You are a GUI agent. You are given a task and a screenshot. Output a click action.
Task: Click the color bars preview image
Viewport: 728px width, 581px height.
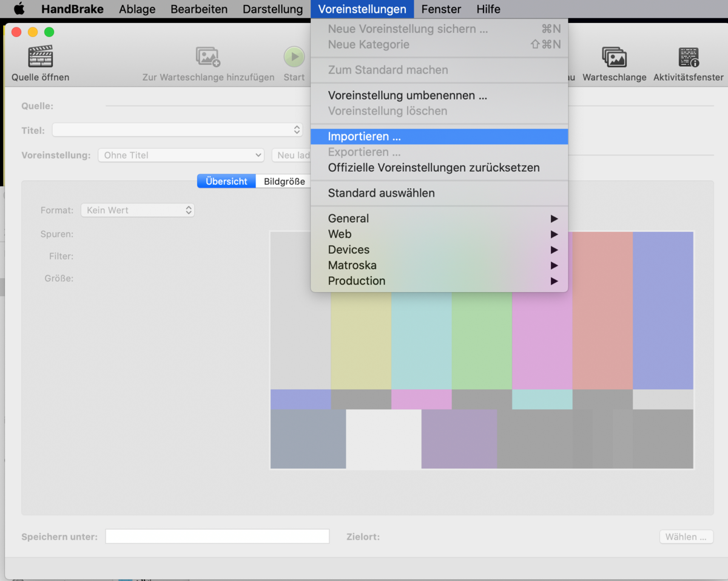(x=482, y=350)
